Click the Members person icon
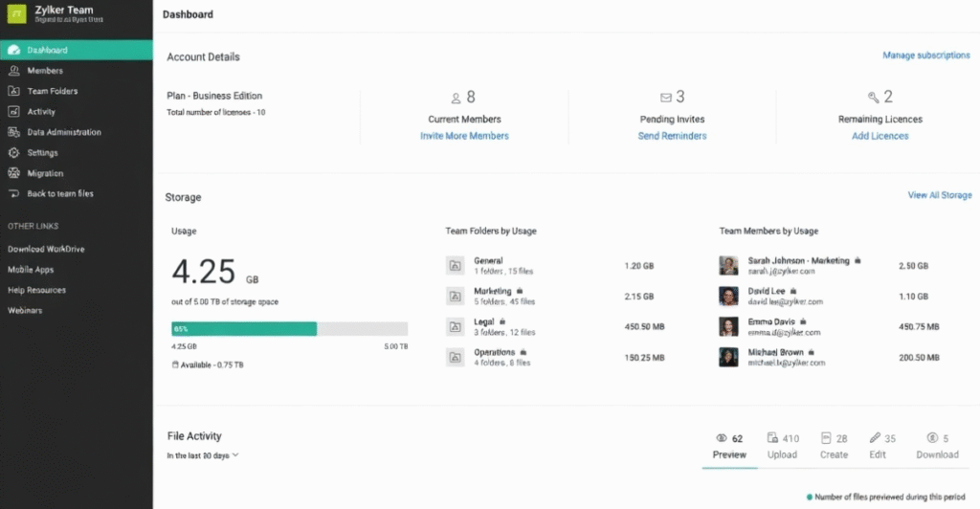The image size is (980, 509). [x=13, y=71]
